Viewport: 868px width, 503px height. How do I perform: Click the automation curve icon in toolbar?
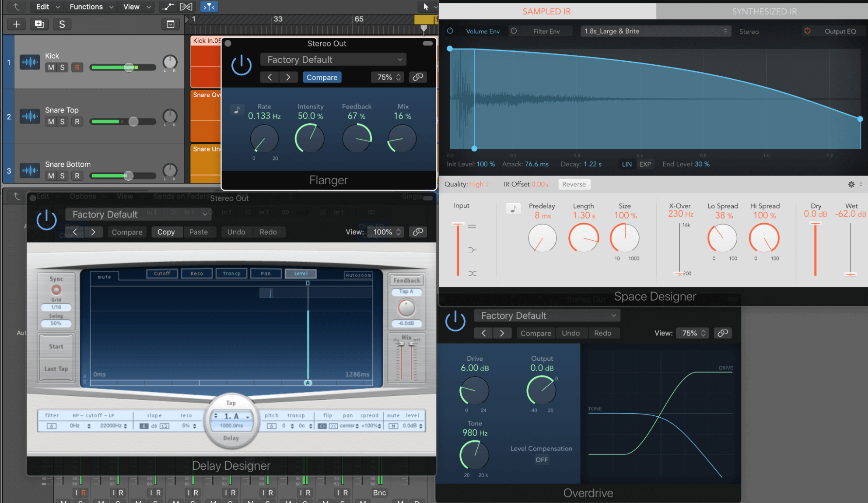click(167, 7)
